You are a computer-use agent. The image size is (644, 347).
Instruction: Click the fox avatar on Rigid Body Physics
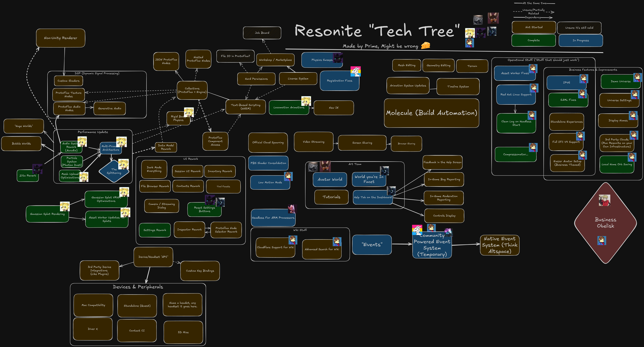(x=189, y=112)
